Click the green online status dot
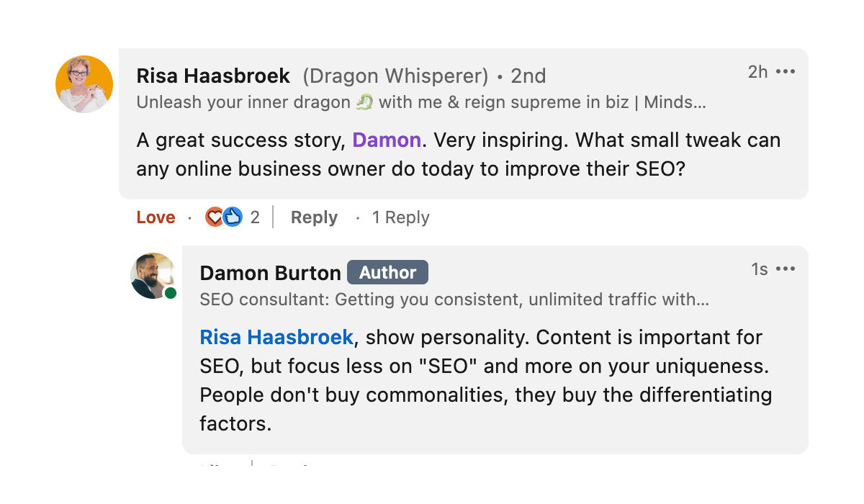Image resolution: width=864 pixels, height=504 pixels. click(171, 293)
